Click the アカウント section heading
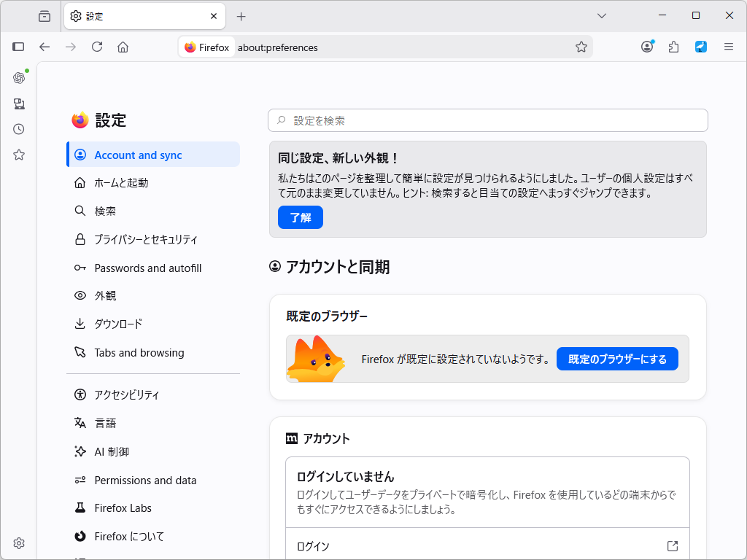Image resolution: width=747 pixels, height=560 pixels. (x=326, y=438)
